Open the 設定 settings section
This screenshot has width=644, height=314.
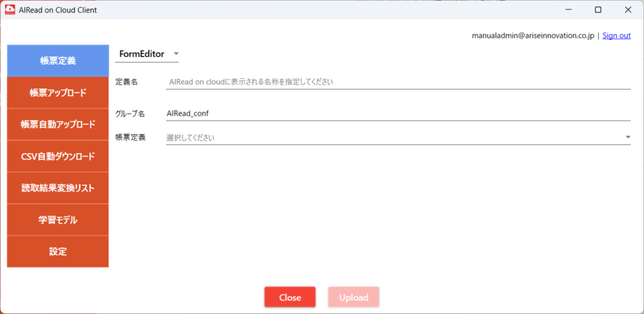click(58, 251)
